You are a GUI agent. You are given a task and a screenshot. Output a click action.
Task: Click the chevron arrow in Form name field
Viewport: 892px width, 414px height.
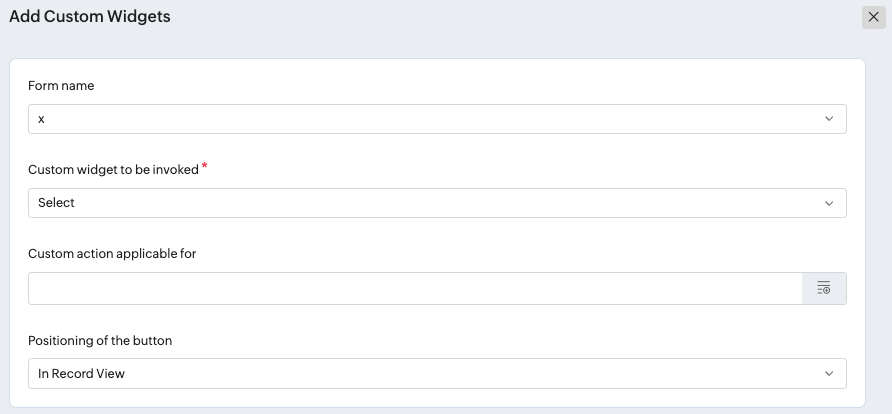point(829,119)
